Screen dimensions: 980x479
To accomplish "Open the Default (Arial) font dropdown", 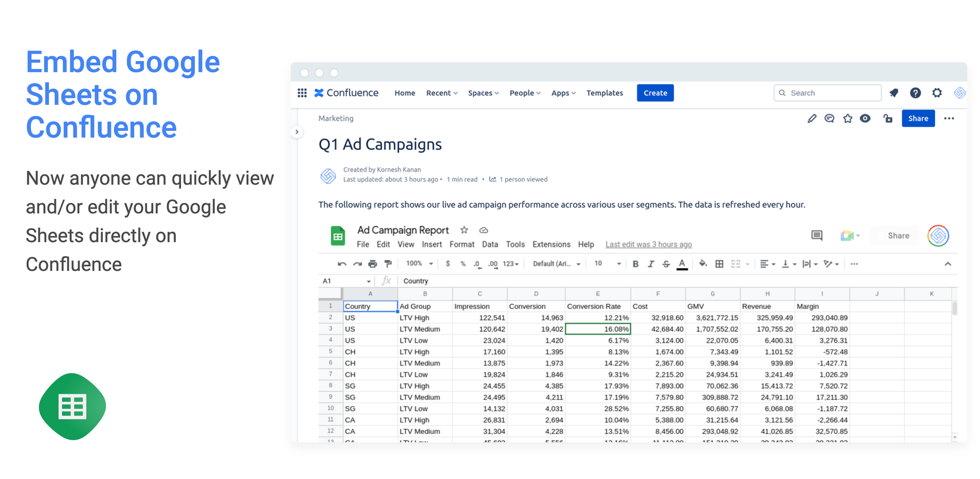I will pos(557,264).
